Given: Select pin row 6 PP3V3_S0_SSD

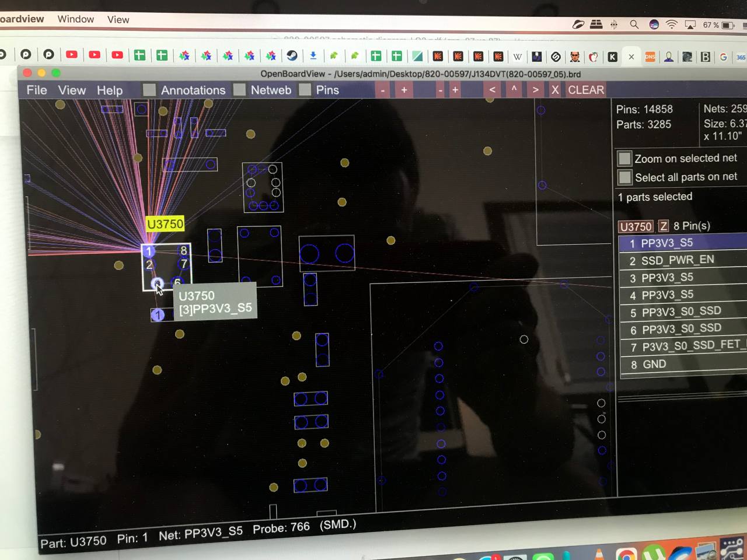Looking at the screenshot, I should tap(683, 329).
